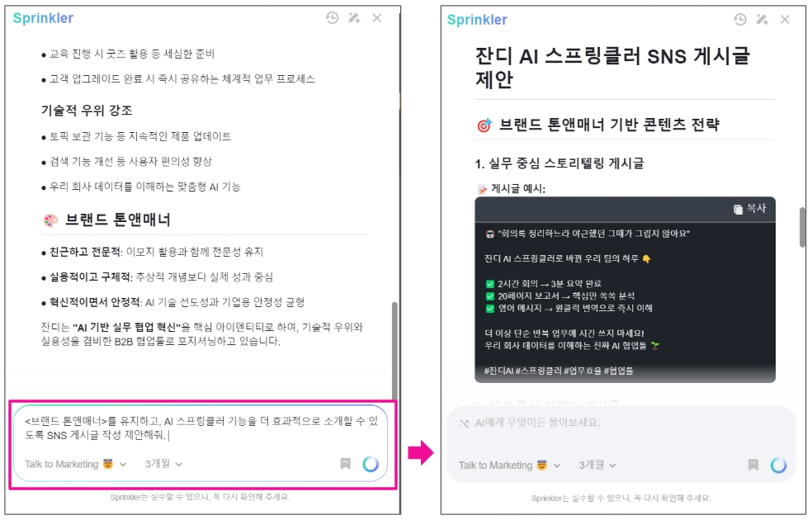812x520 pixels.
Task: Click the Sprinkler logo in right panel
Action: point(477,20)
